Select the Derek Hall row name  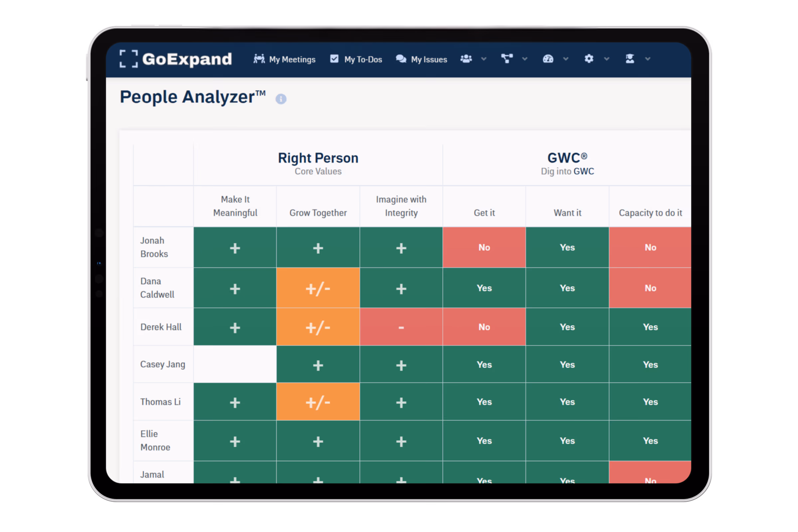coord(161,327)
